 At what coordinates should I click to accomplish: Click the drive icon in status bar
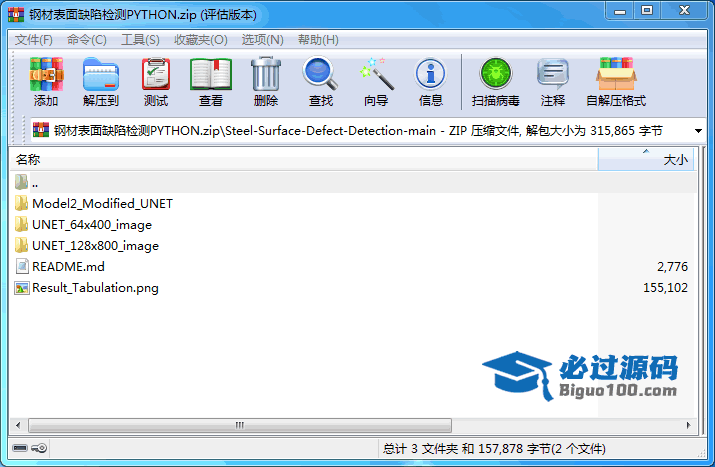point(20,448)
